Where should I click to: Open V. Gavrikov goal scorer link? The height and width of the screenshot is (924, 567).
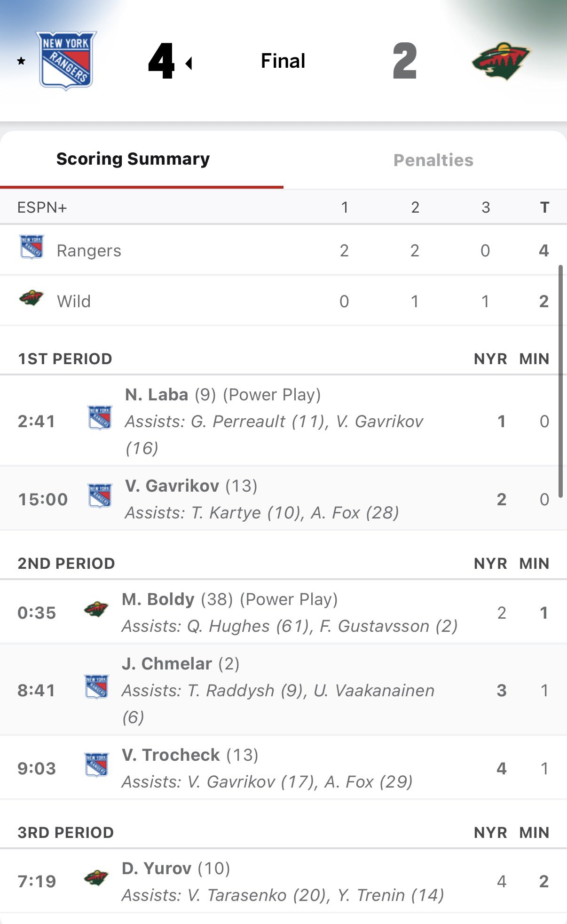tap(172, 486)
